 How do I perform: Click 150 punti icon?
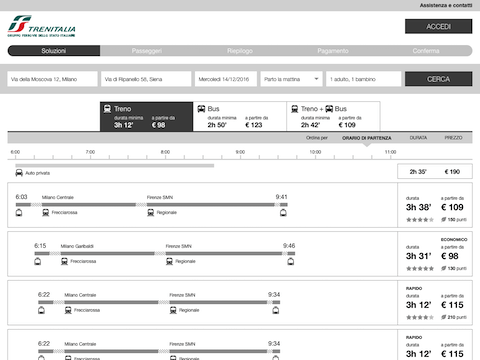tap(444, 219)
